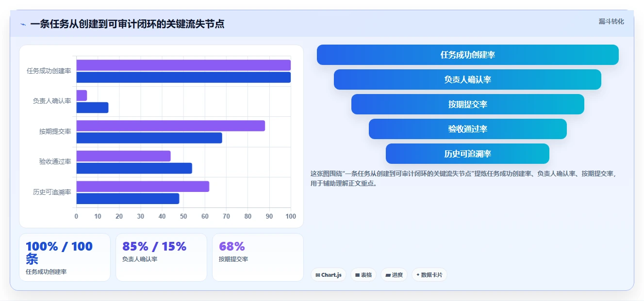Image resolution: width=644 pixels, height=301 pixels.
Task: Click the 按期提交率 caption under 68% card
Action: point(233,259)
